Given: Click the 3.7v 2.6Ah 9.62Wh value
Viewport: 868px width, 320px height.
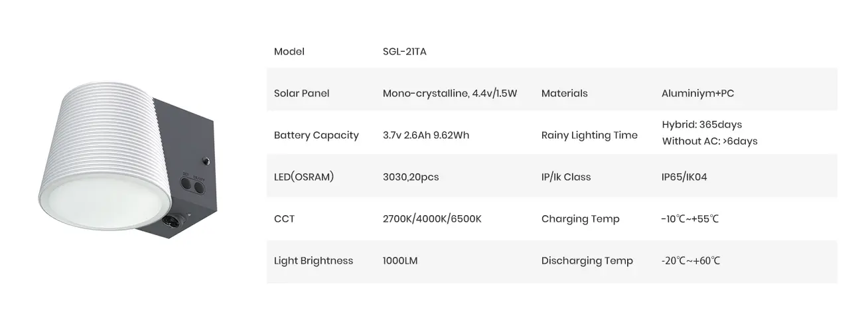Looking at the screenshot, I should (x=426, y=135).
